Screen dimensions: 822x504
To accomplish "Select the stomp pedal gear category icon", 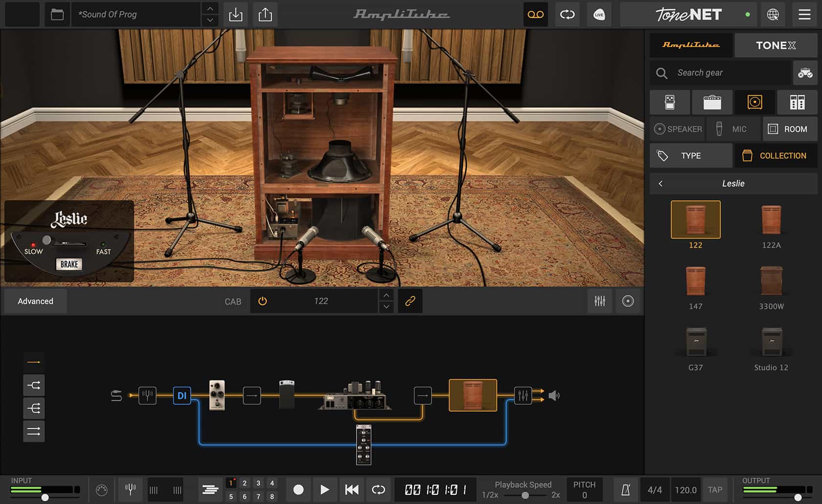I will [x=670, y=102].
